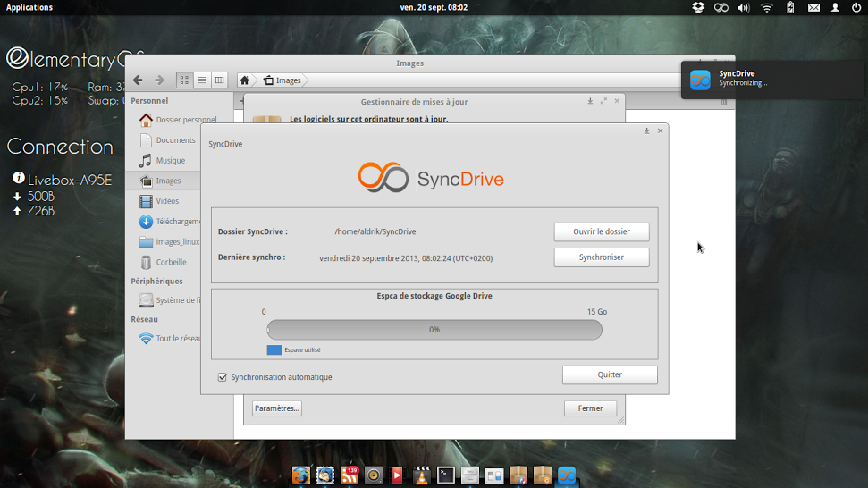Open Téléchargements in Files sidebar
Viewport: 868px width, 488px height.
click(169, 222)
